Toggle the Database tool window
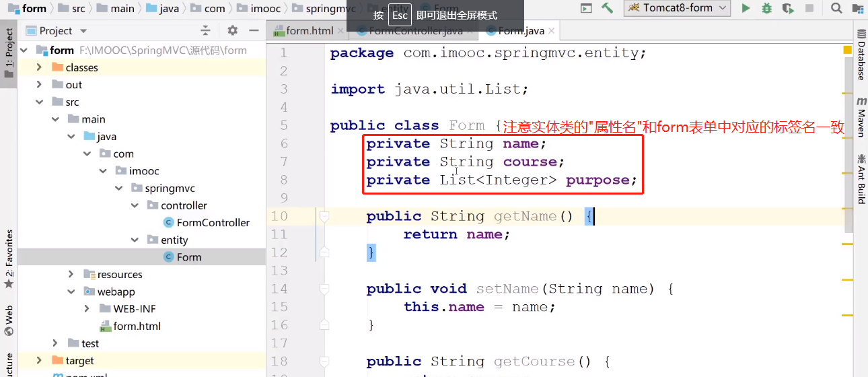 (x=861, y=55)
